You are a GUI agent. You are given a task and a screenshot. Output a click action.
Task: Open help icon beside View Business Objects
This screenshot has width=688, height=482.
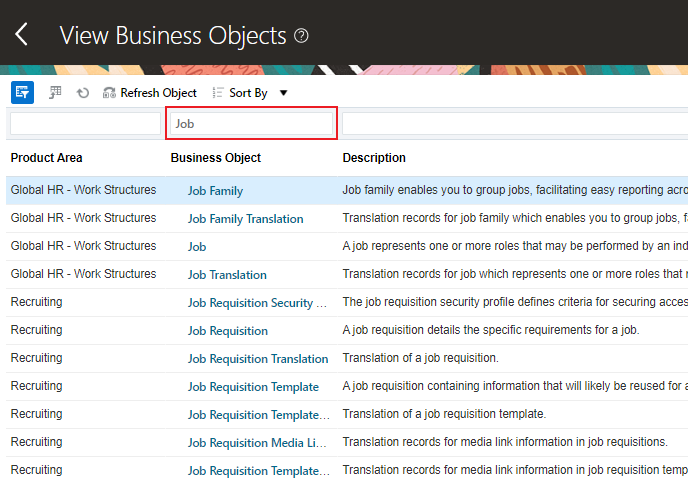(301, 36)
